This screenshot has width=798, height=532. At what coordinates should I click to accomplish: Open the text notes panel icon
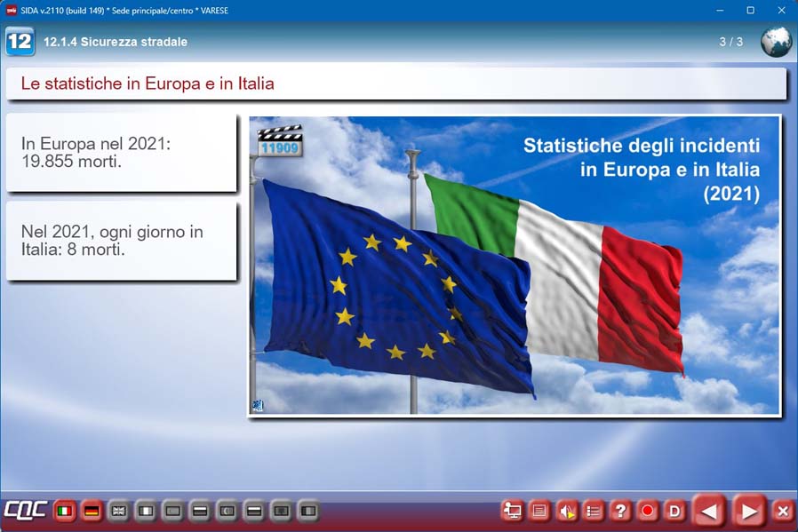click(539, 511)
